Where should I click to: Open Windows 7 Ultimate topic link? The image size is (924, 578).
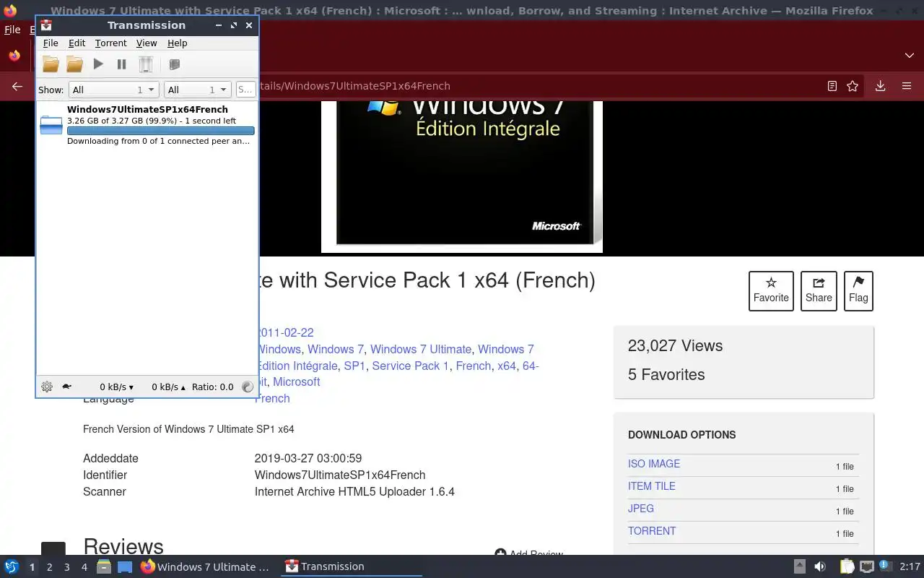421,350
